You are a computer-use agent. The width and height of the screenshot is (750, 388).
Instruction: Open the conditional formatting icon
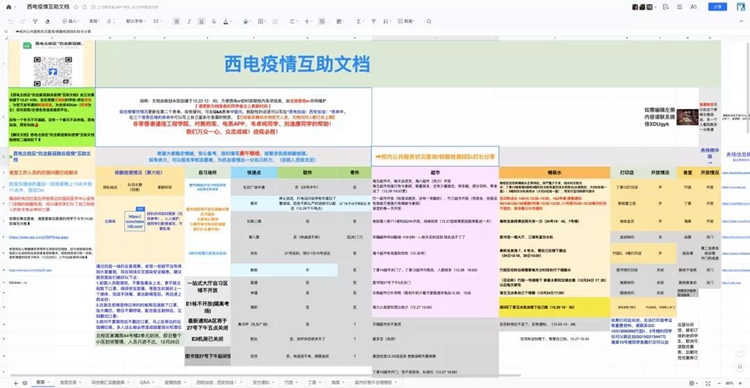(340, 22)
